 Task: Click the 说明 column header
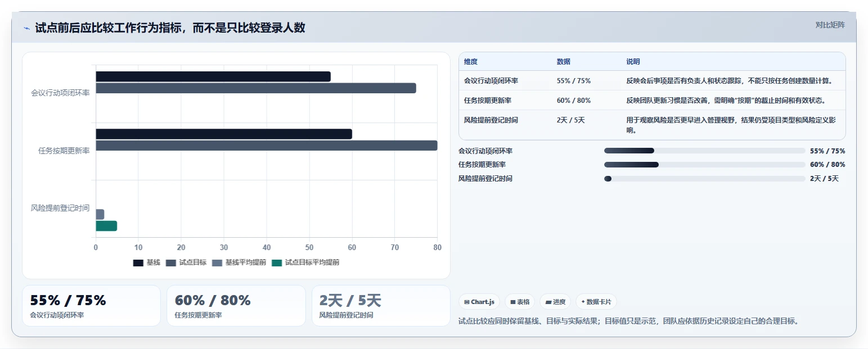pos(633,62)
